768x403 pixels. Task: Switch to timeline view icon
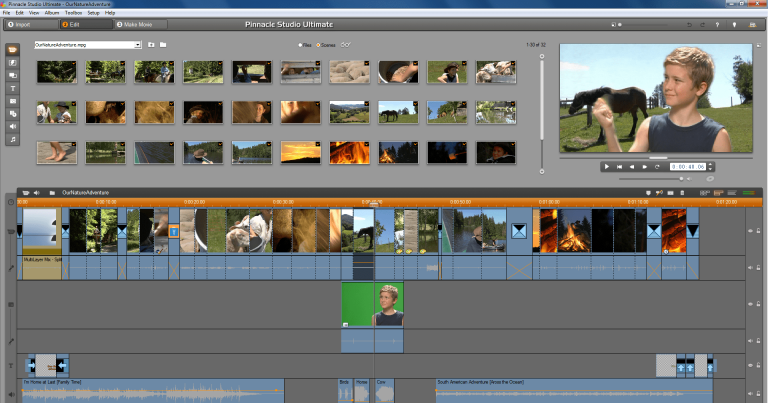[719, 193]
